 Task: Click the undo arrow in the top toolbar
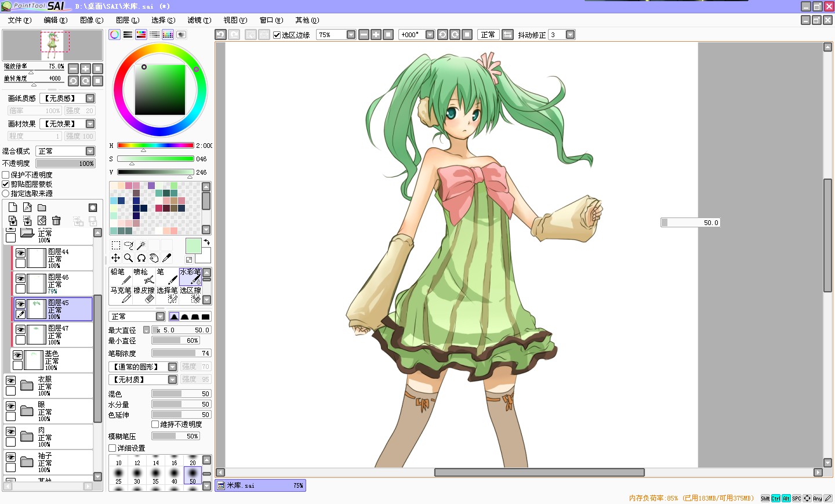(x=220, y=35)
